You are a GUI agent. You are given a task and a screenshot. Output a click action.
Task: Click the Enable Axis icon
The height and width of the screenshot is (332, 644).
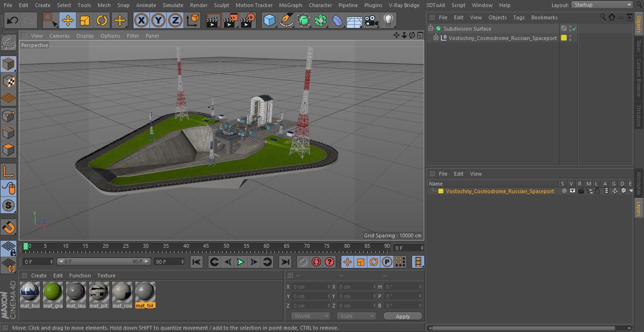coord(8,171)
